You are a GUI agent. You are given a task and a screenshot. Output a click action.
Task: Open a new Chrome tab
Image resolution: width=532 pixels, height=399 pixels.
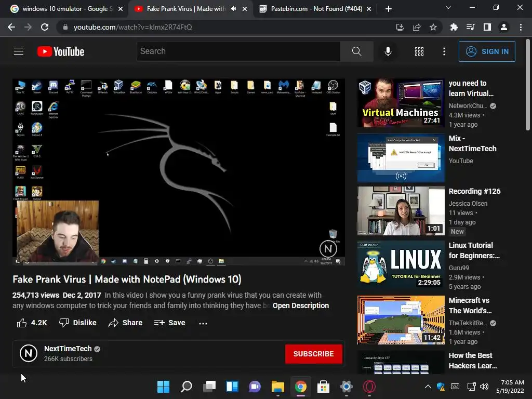pos(389,9)
